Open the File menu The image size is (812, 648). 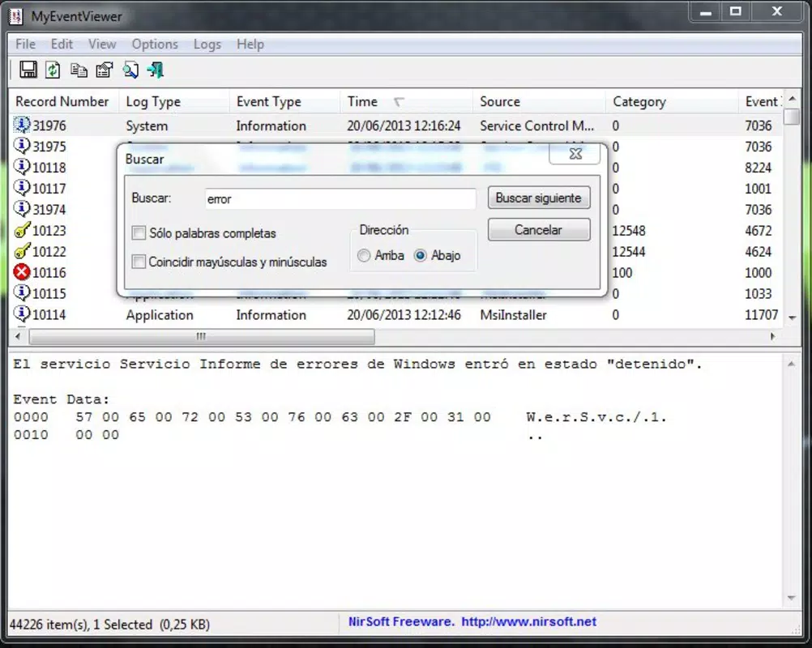pyautogui.click(x=25, y=44)
